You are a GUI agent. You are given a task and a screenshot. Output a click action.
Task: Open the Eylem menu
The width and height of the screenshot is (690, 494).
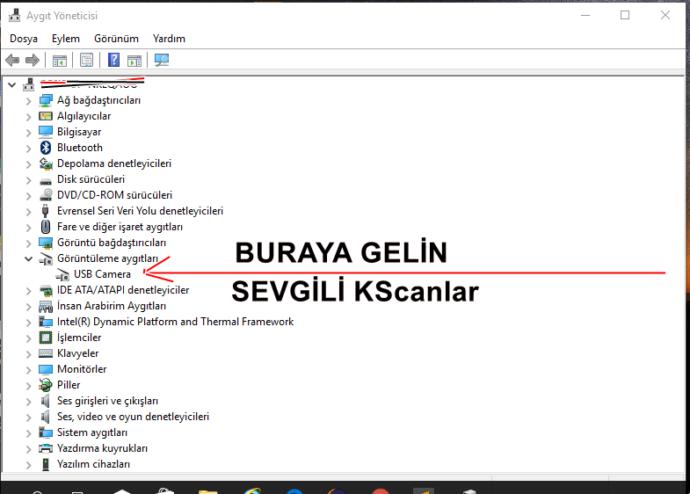click(x=66, y=39)
